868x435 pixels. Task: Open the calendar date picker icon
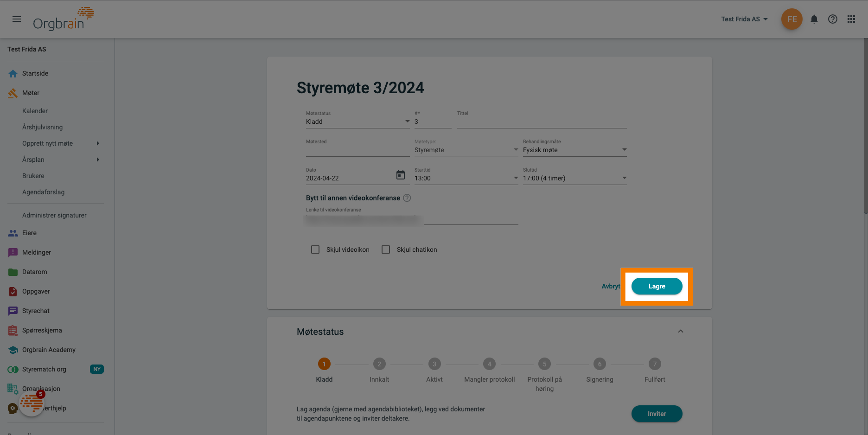tap(401, 175)
